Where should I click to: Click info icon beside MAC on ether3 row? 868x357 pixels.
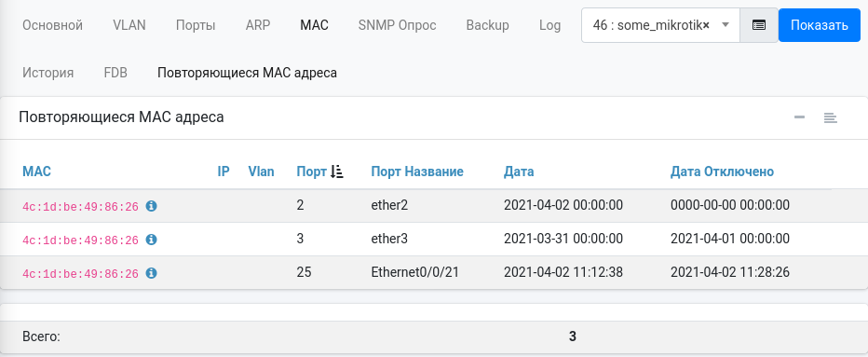tap(151, 240)
